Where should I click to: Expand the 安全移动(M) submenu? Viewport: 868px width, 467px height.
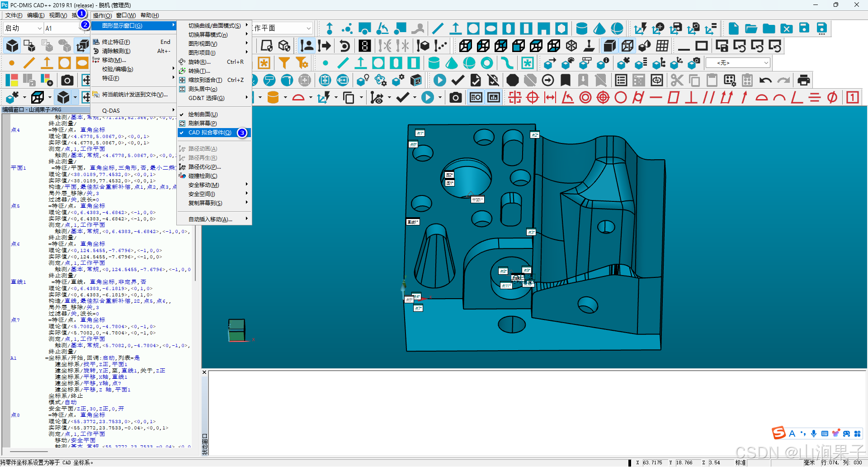(214, 185)
